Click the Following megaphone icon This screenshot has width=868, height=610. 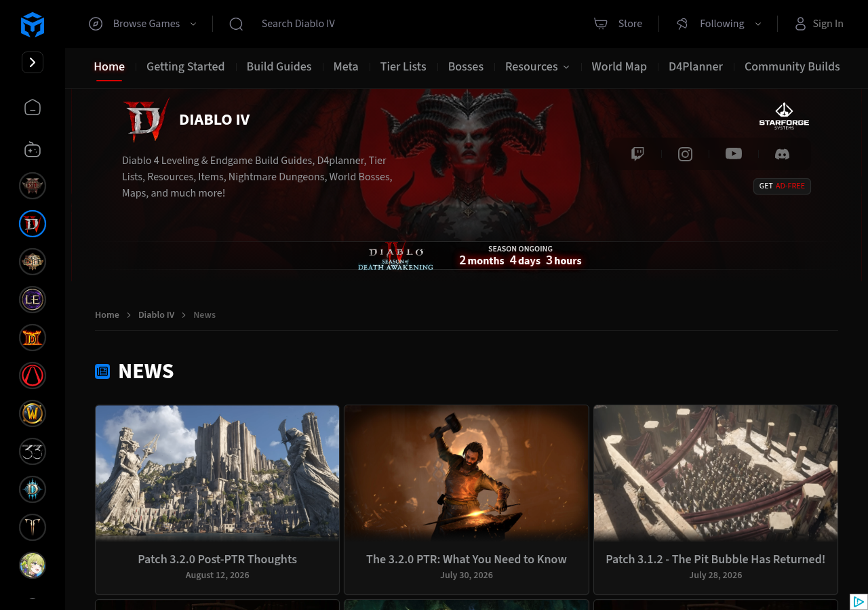[682, 24]
